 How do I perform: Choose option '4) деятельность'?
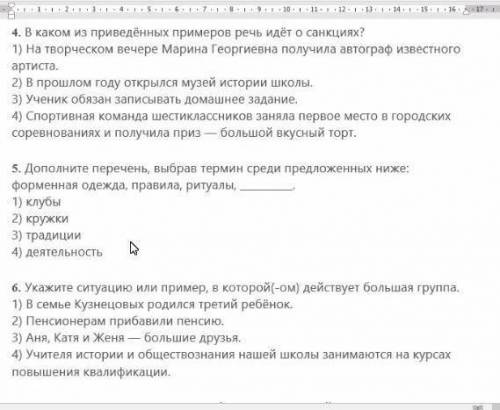tap(57, 252)
